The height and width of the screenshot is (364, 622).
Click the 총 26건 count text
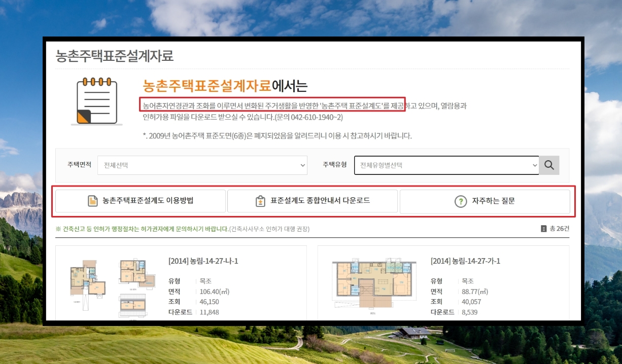click(559, 229)
